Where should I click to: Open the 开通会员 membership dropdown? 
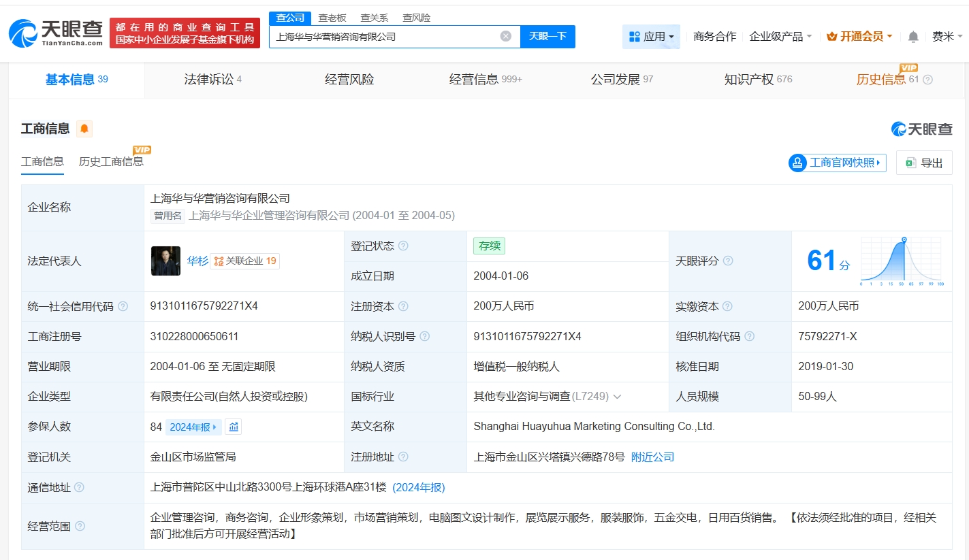pyautogui.click(x=859, y=37)
